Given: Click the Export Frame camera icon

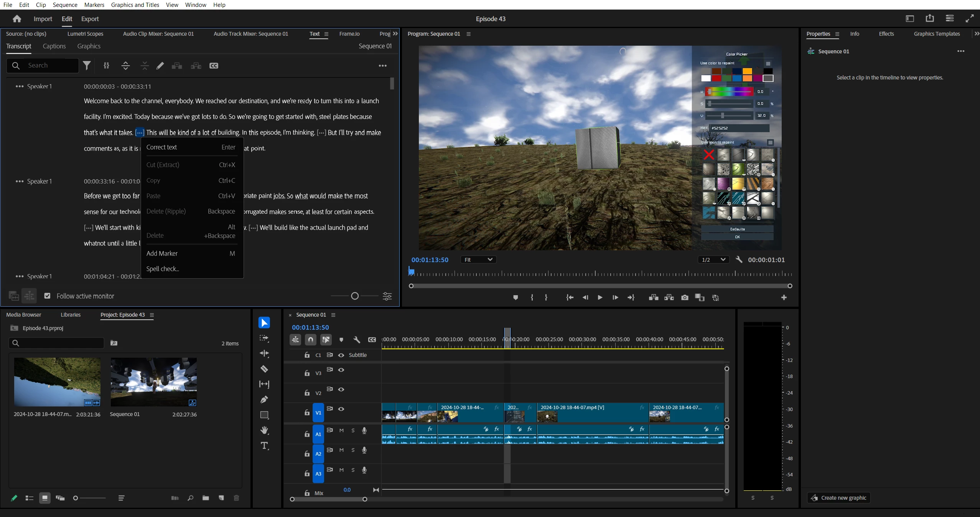Looking at the screenshot, I should 685,297.
